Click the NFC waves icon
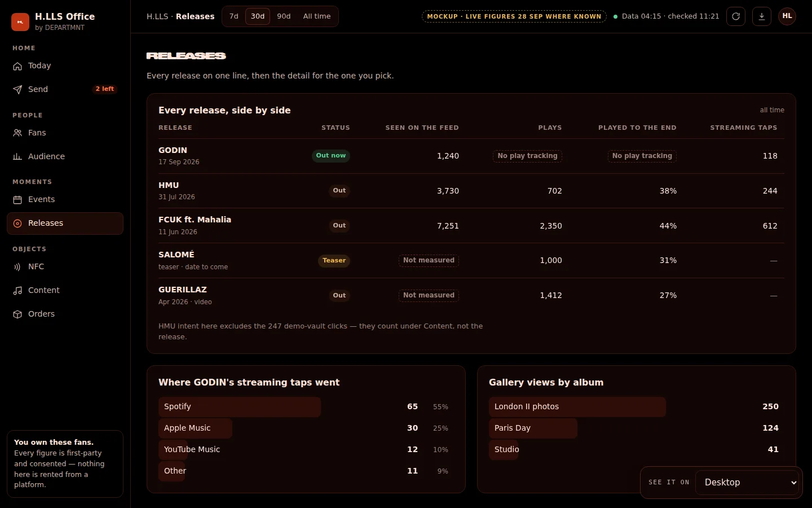 coord(17,267)
